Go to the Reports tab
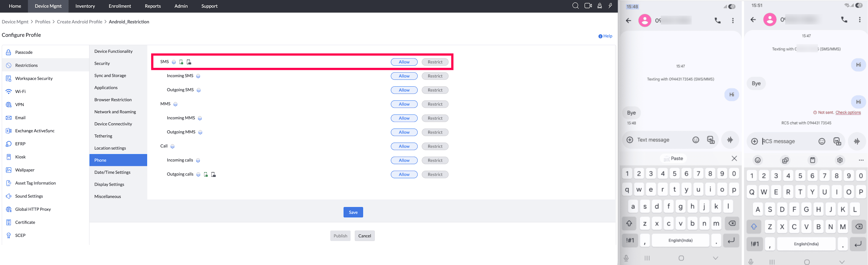 [153, 6]
